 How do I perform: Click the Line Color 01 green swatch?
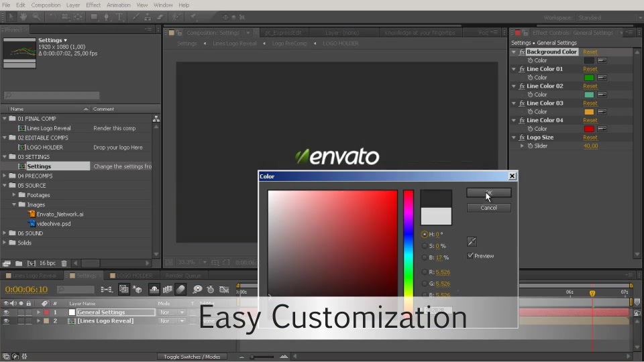pyautogui.click(x=589, y=78)
